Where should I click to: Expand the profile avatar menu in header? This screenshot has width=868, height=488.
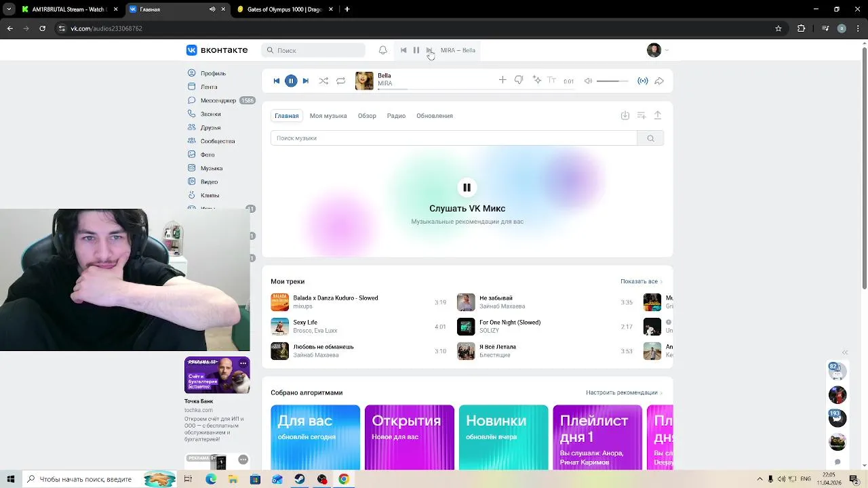[x=658, y=50]
